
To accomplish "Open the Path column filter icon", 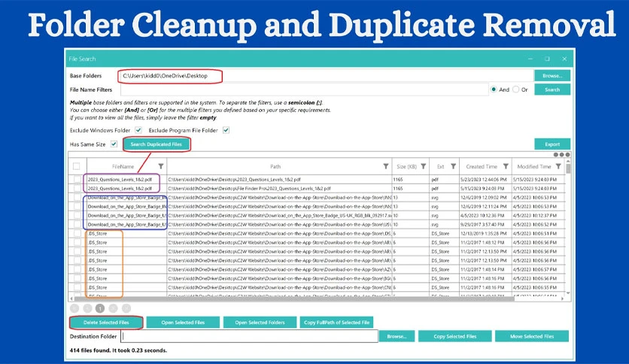I will (385, 166).
